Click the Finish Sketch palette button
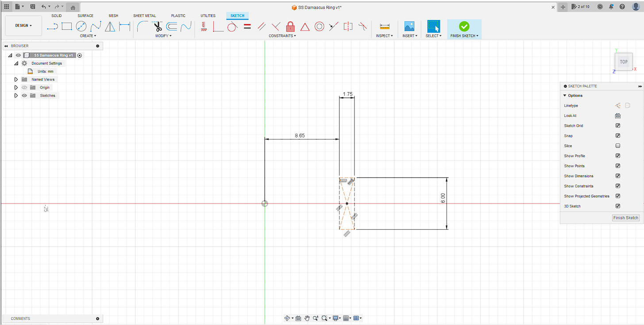 626,218
